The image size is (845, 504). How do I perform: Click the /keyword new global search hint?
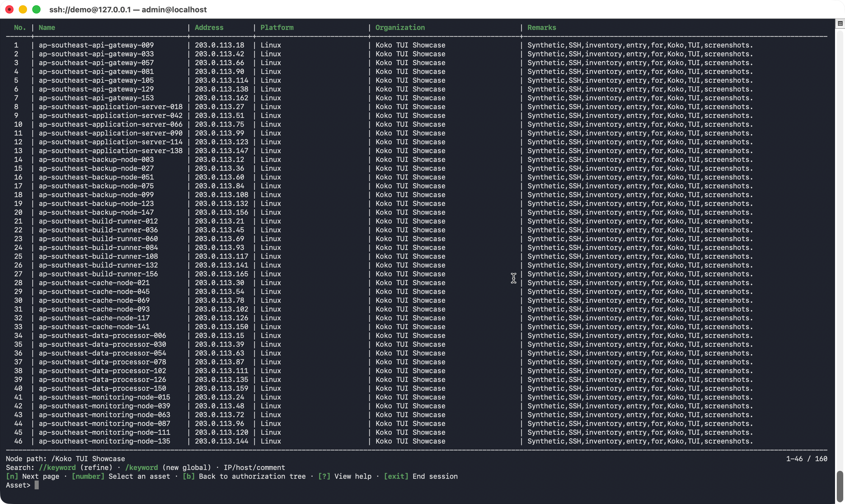click(x=168, y=467)
